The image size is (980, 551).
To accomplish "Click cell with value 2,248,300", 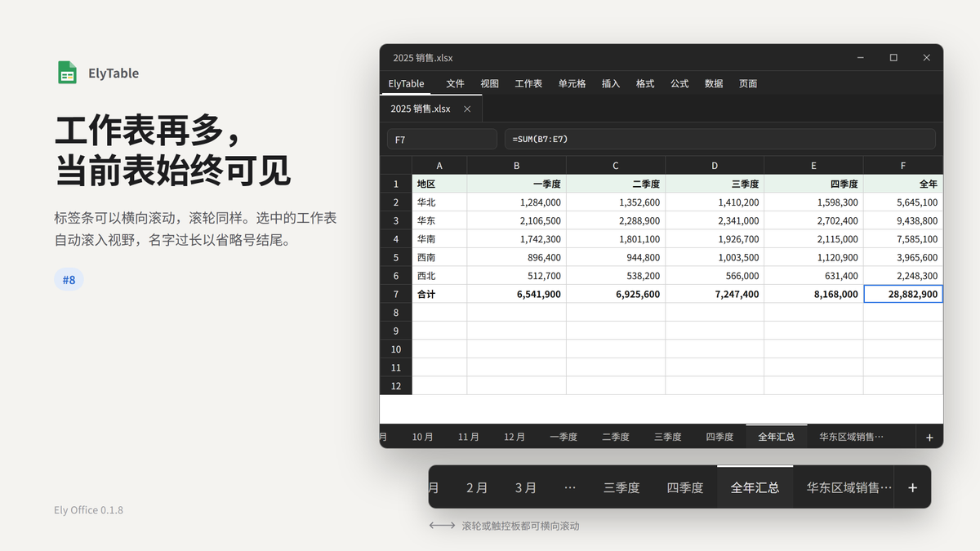I will 903,276.
